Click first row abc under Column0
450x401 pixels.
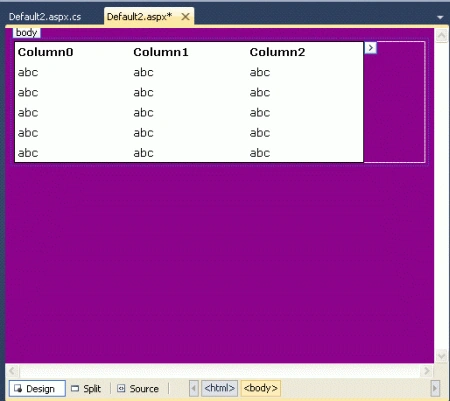point(28,72)
